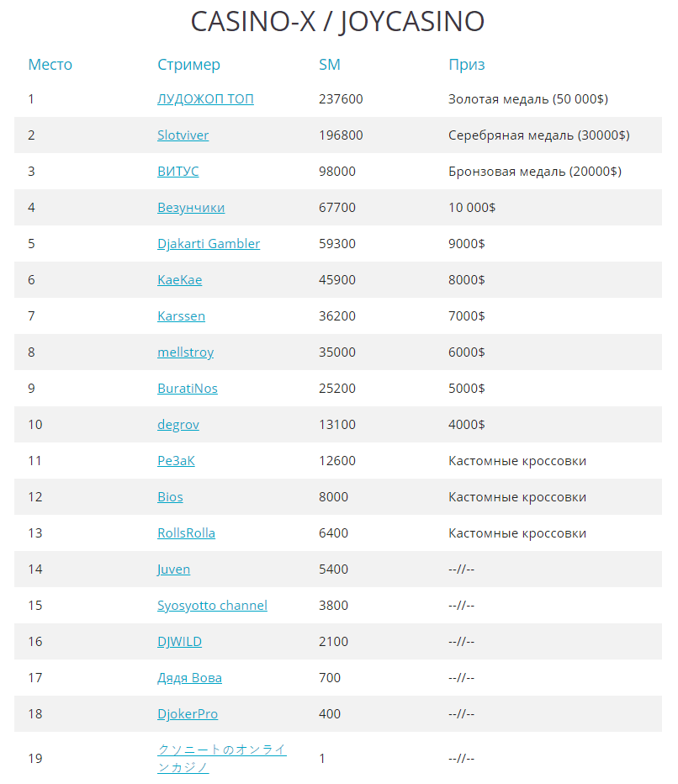Open BuratiNos streamer link

[188, 389]
